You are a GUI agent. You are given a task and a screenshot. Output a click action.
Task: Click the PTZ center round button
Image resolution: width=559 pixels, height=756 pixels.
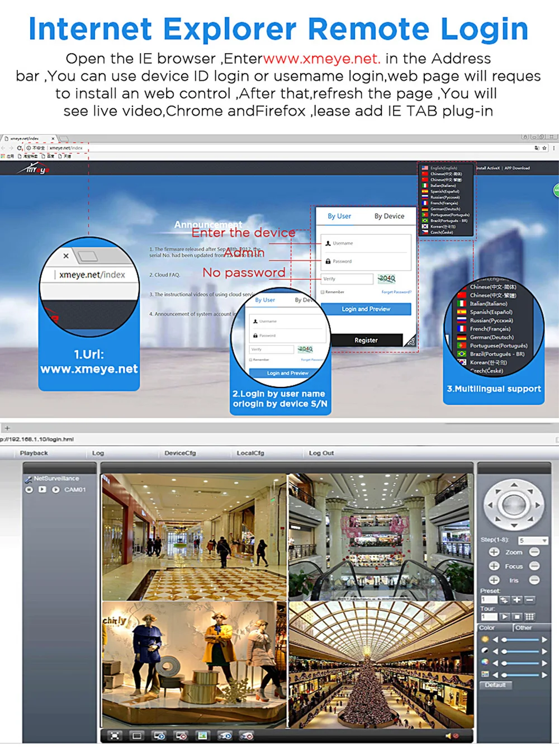pos(513,505)
